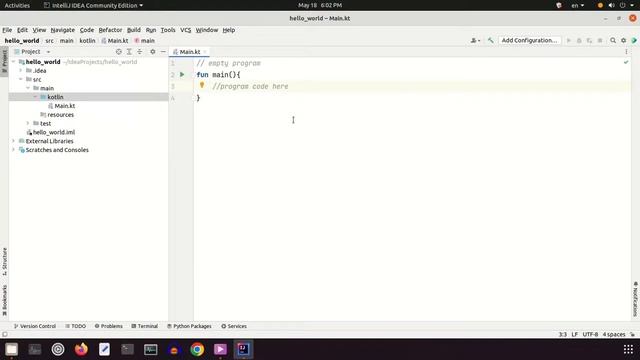Click the disabled Debug bug icon
Viewport: 640px width, 360px height.
tap(579, 40)
